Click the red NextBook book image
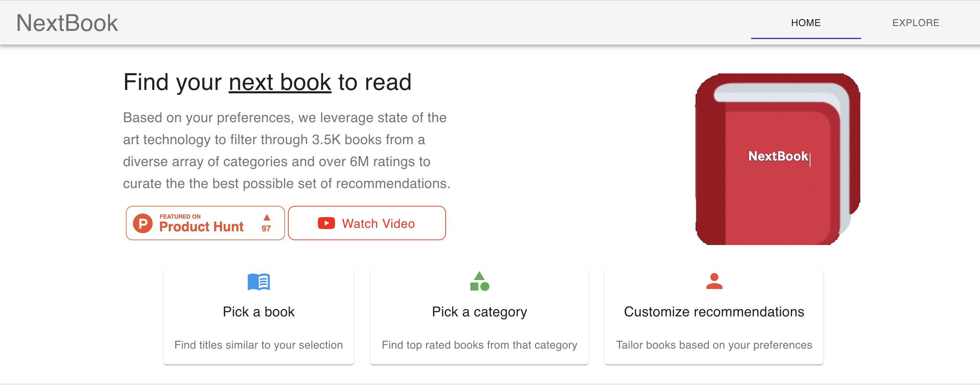 tap(778, 159)
